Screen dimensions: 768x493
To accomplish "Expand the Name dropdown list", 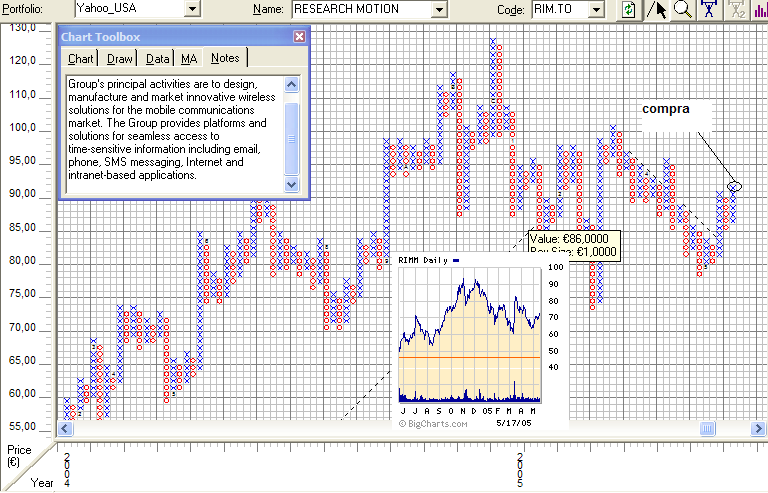I will click(x=439, y=9).
